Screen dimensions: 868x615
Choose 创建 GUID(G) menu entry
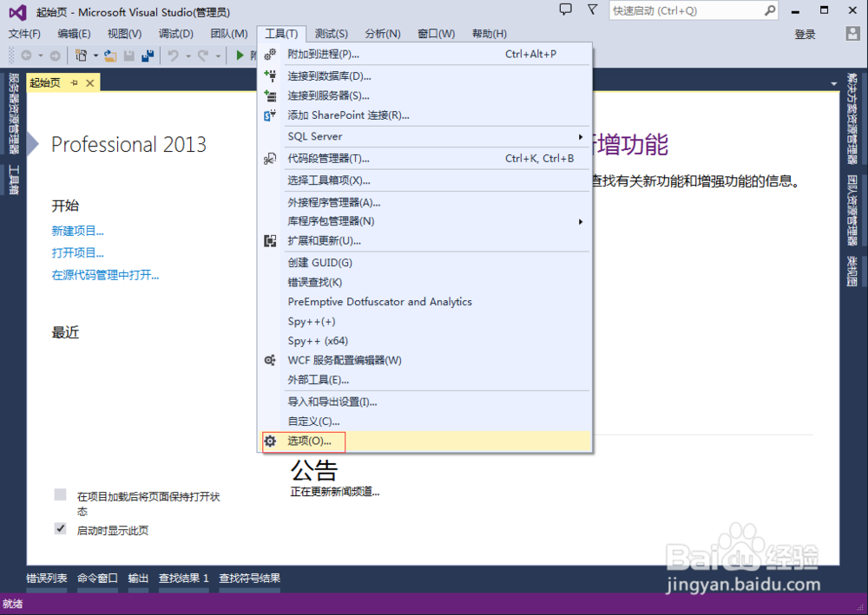pyautogui.click(x=424, y=263)
